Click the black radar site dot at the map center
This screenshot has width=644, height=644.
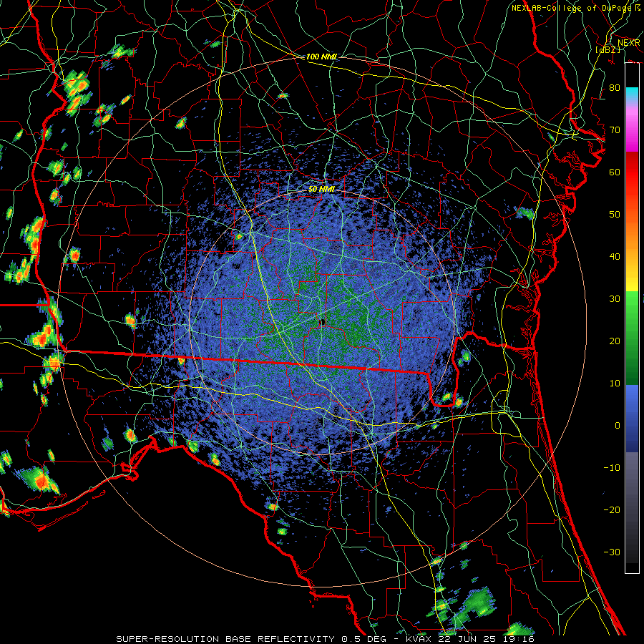click(x=323, y=322)
